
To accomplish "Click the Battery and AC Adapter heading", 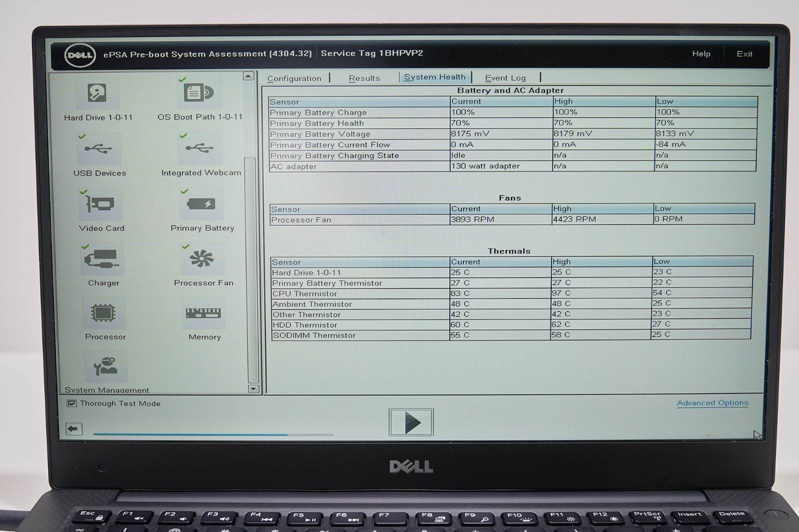I will point(510,90).
